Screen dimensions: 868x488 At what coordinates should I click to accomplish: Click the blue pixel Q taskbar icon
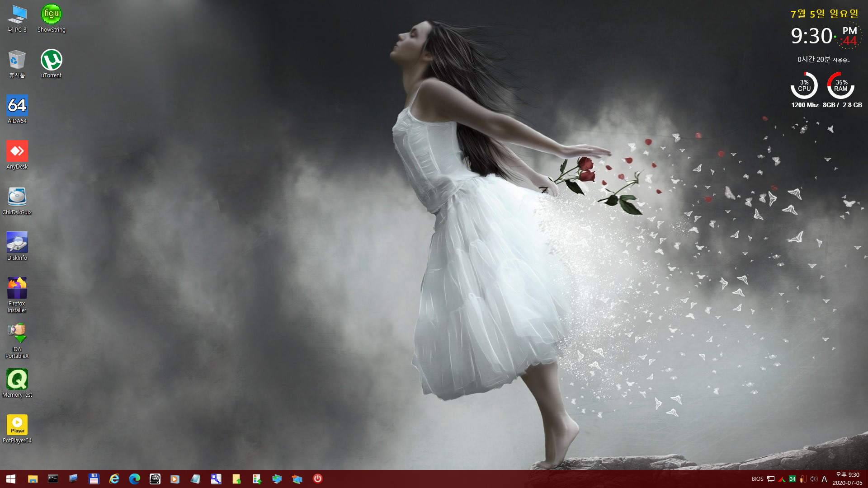pos(216,479)
